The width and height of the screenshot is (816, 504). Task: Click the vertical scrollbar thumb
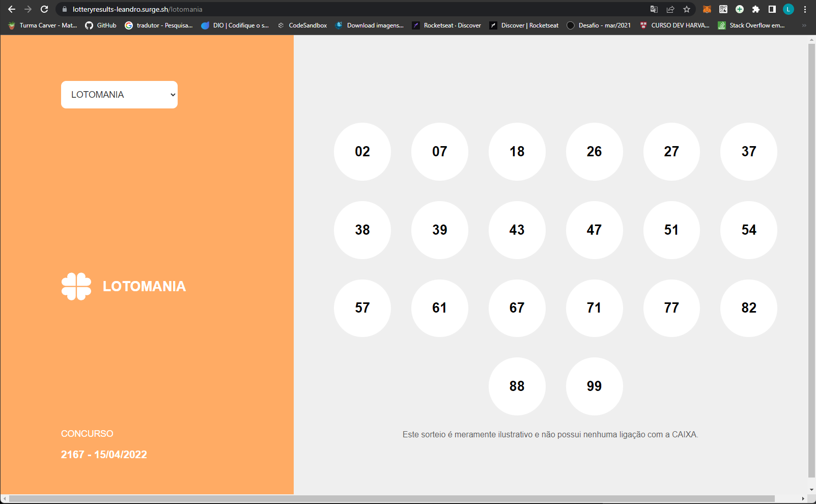tap(811, 261)
